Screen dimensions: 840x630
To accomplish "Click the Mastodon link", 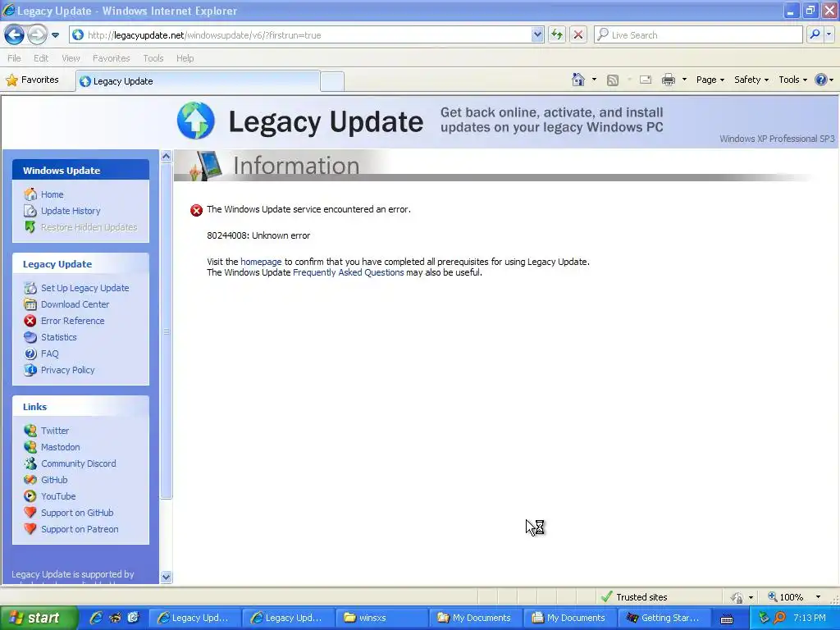I will [x=61, y=447].
